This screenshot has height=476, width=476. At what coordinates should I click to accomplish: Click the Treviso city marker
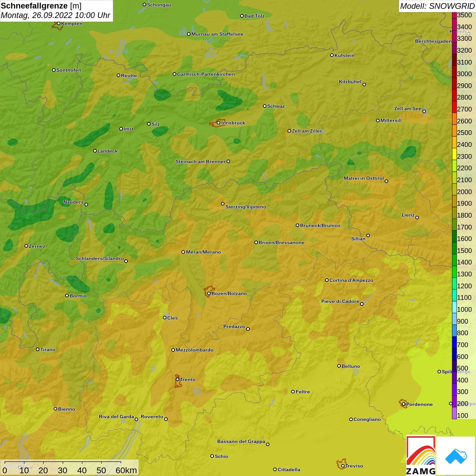(x=343, y=466)
